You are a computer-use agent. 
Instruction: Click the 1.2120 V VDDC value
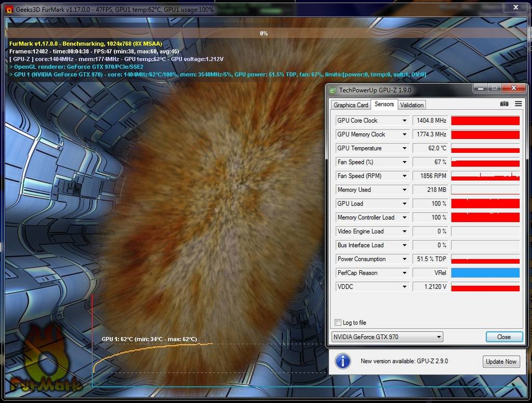(430, 287)
